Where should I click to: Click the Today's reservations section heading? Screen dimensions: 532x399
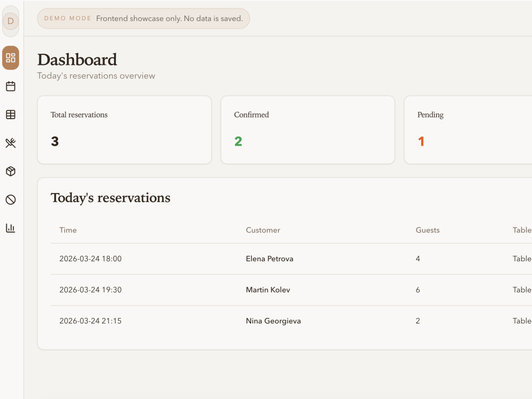tap(111, 198)
